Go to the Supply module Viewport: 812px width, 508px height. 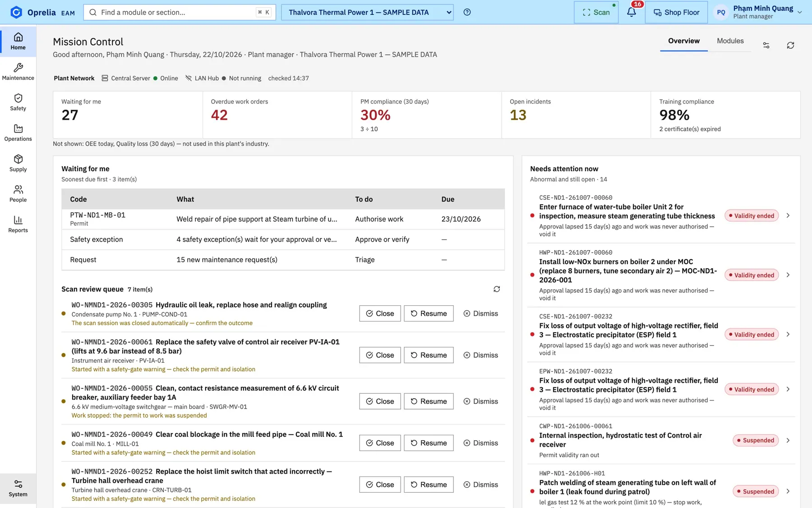(x=18, y=163)
